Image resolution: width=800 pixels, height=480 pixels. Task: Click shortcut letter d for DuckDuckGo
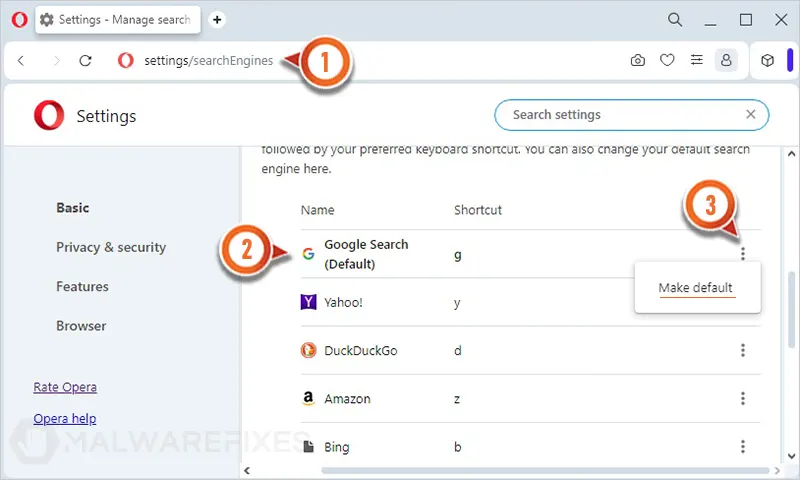(x=458, y=350)
